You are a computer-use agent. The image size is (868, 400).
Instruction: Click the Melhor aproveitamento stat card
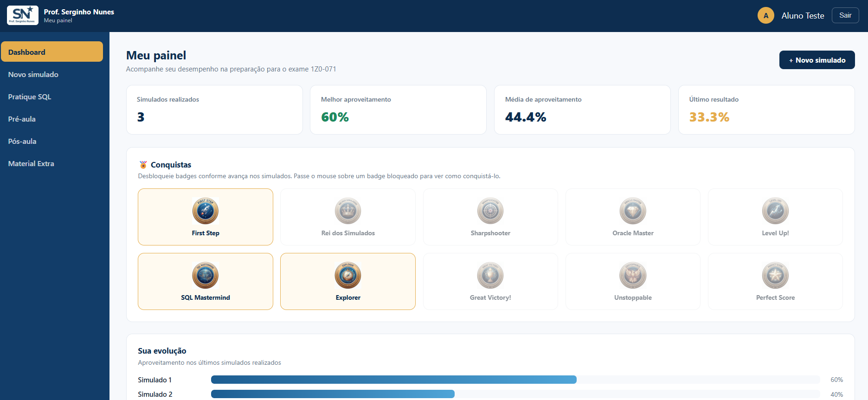click(398, 110)
